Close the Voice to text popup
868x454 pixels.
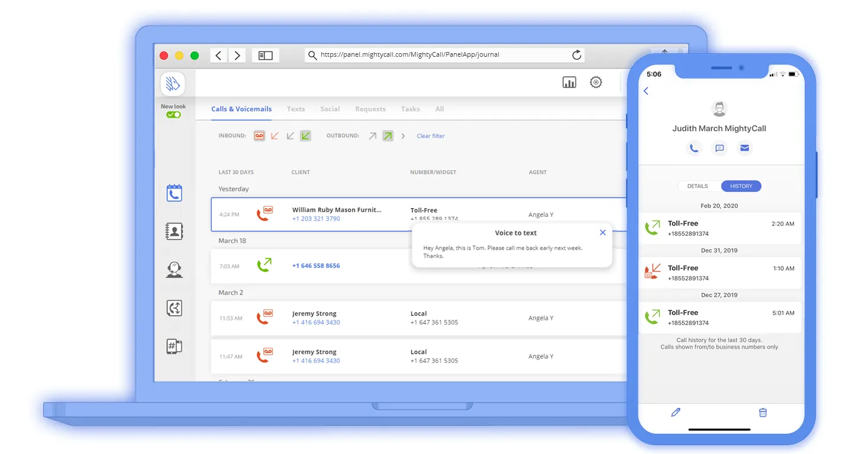coord(602,232)
